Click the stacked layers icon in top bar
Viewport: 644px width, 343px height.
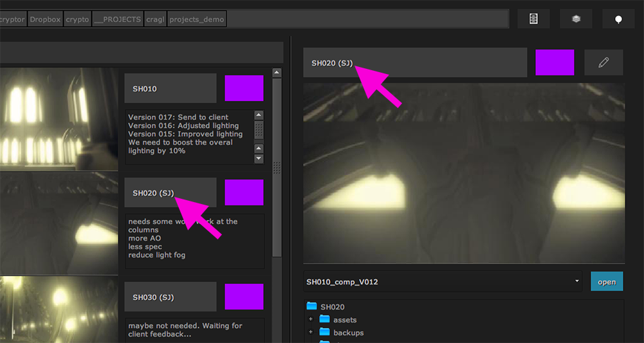[576, 19]
